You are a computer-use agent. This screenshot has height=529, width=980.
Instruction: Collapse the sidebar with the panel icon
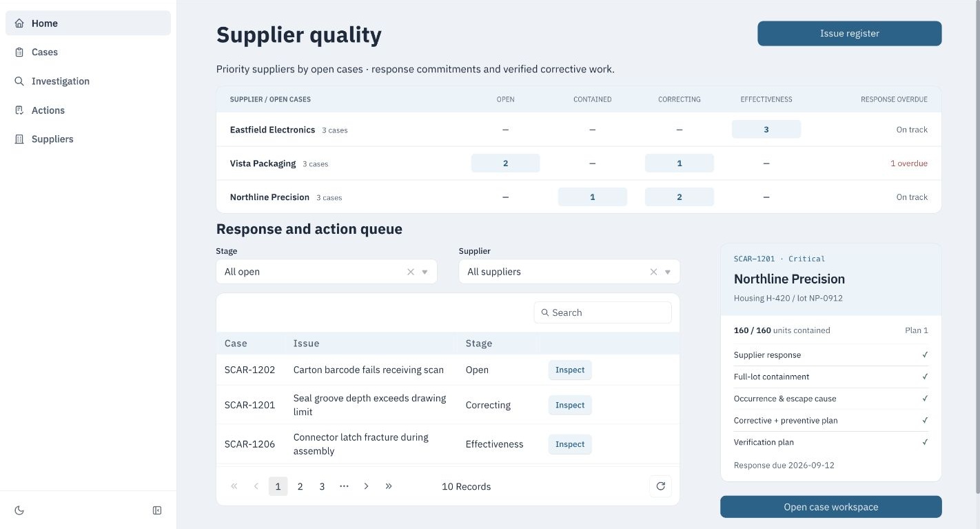(157, 510)
